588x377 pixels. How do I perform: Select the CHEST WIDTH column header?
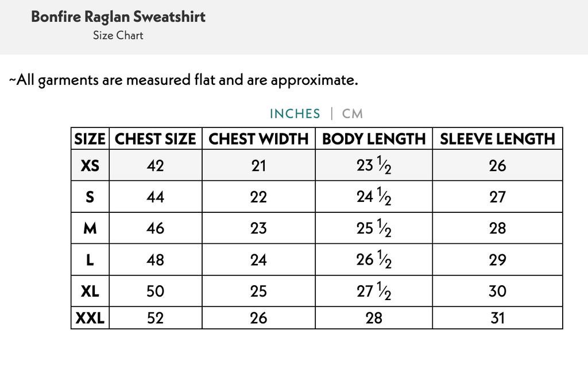pyautogui.click(x=258, y=139)
